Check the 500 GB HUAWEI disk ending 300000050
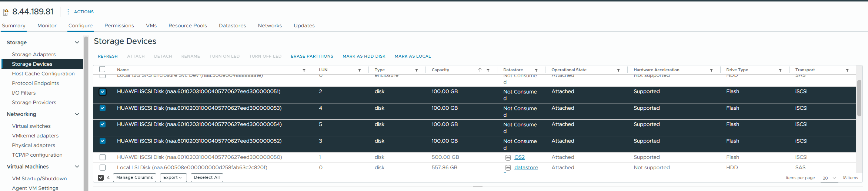The width and height of the screenshot is (868, 191). tap(103, 157)
